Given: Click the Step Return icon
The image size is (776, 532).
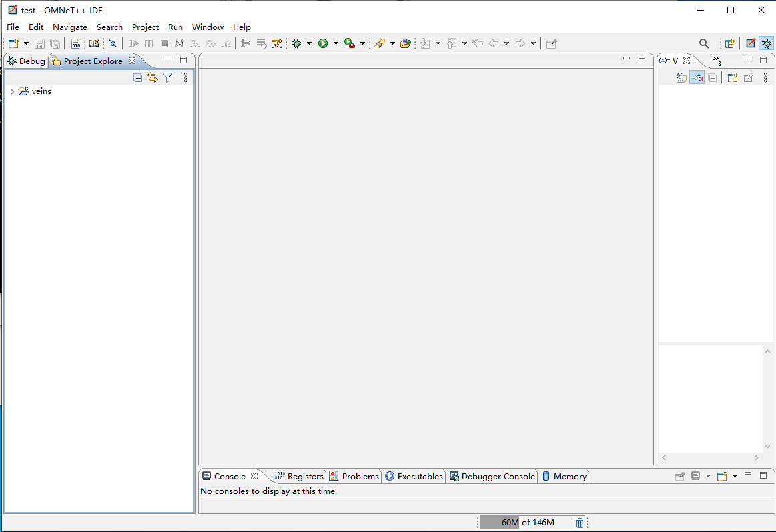Looking at the screenshot, I should click(x=226, y=43).
